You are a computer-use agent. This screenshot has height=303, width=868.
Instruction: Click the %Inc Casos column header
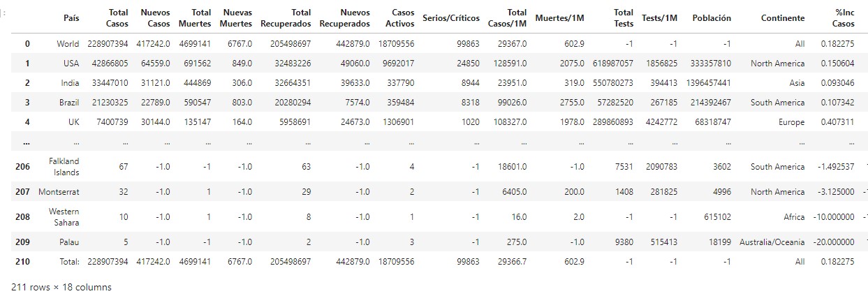tap(844, 18)
